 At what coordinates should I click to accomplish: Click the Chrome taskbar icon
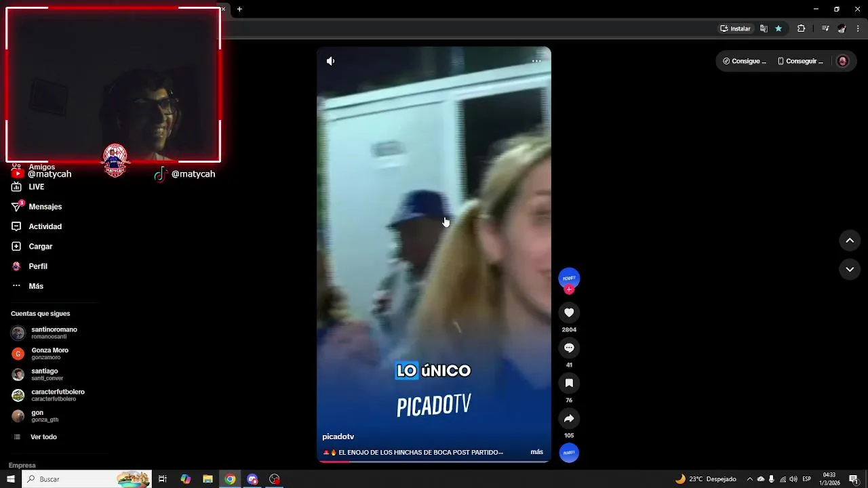click(231, 479)
